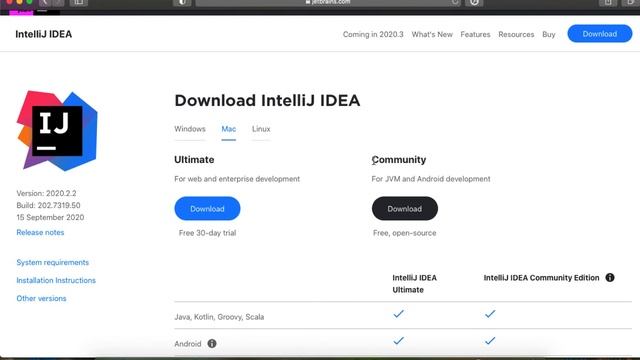The height and width of the screenshot is (360, 640).
Task: Click the info icon next to Android
Action: (x=212, y=344)
